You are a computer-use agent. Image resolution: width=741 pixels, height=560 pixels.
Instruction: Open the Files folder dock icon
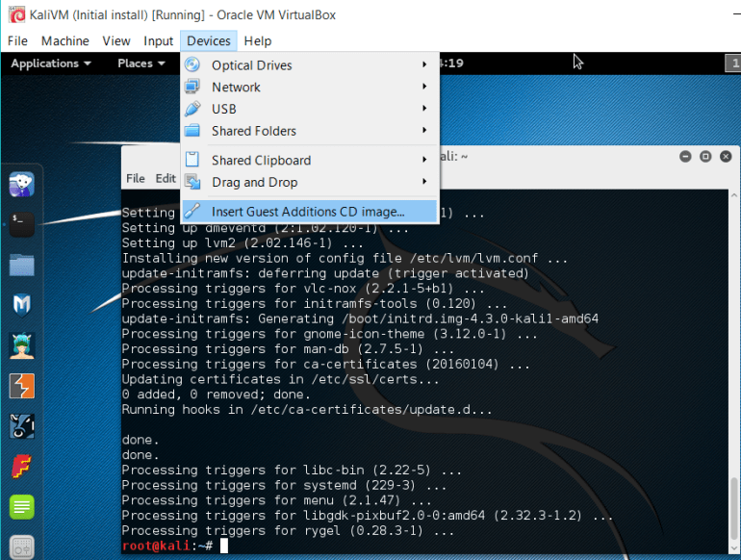point(21,264)
